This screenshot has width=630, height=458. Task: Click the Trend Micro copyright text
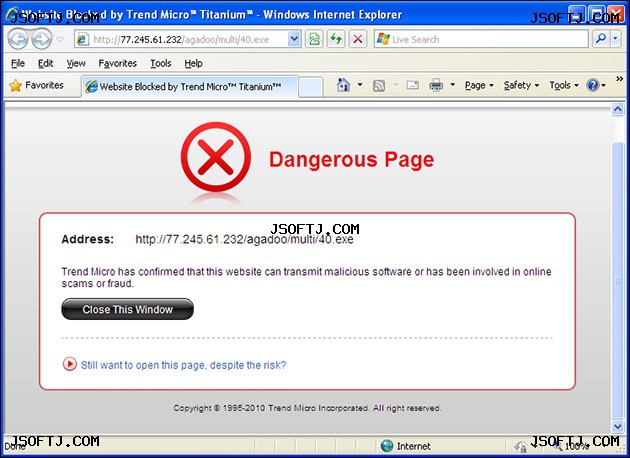click(x=307, y=408)
